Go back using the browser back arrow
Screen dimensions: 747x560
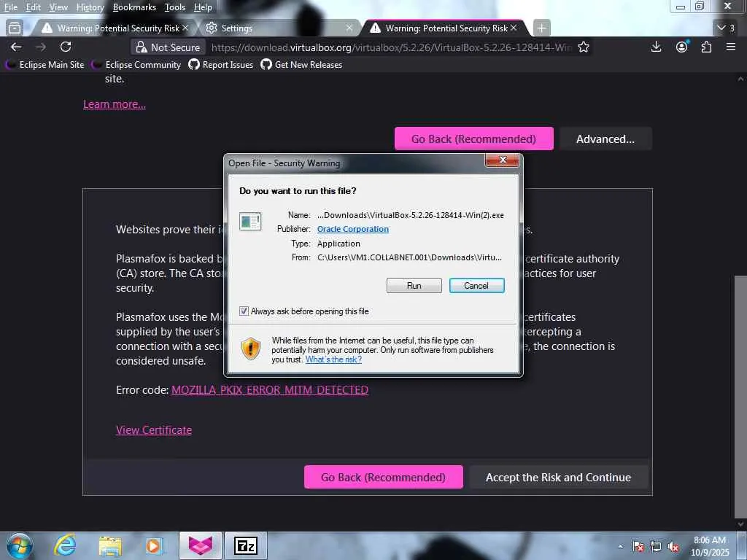click(x=16, y=47)
